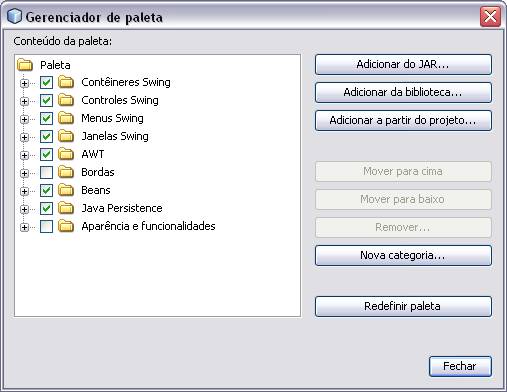Click the Bordas folder icon
This screenshot has width=507, height=392.
click(x=66, y=172)
